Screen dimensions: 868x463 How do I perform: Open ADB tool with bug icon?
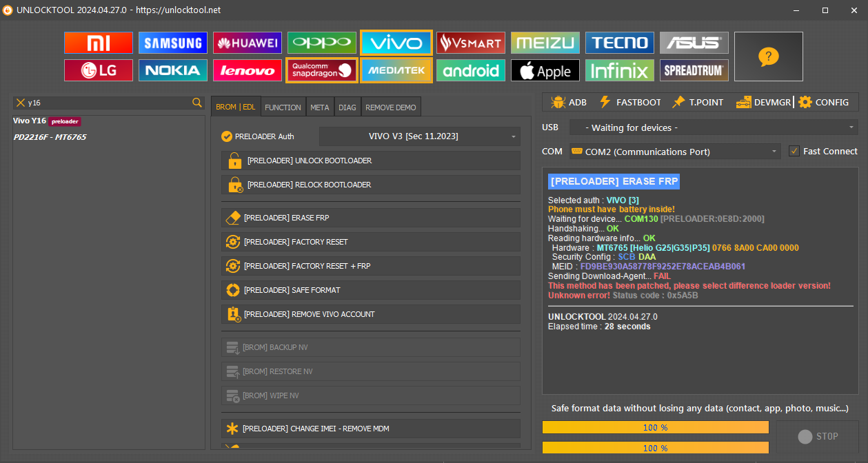click(569, 102)
